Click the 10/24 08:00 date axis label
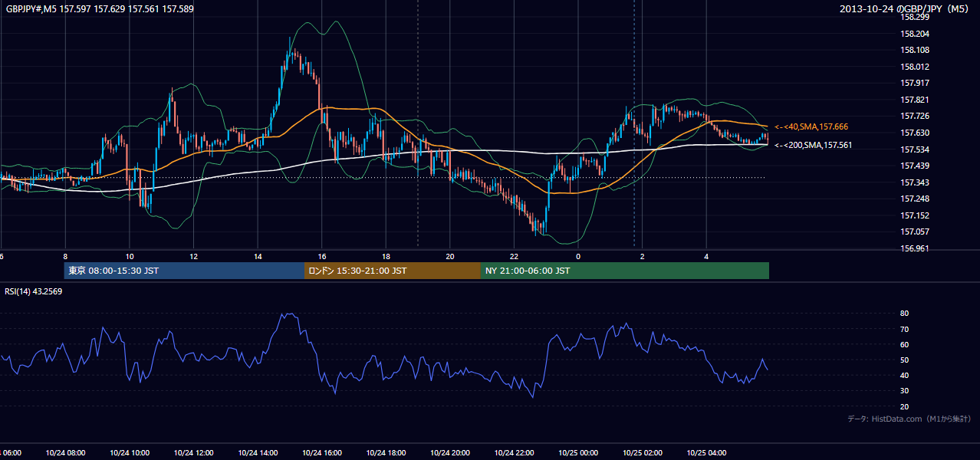 (x=65, y=452)
